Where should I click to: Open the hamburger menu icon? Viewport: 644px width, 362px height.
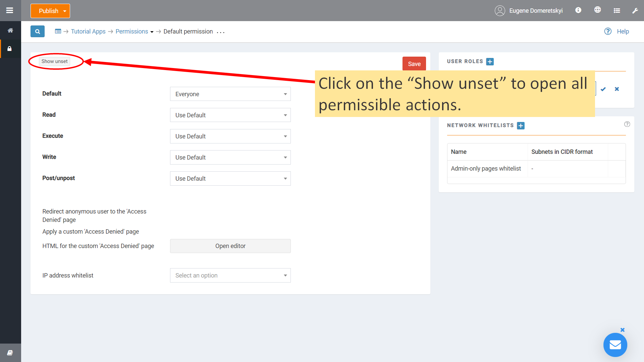10,10
